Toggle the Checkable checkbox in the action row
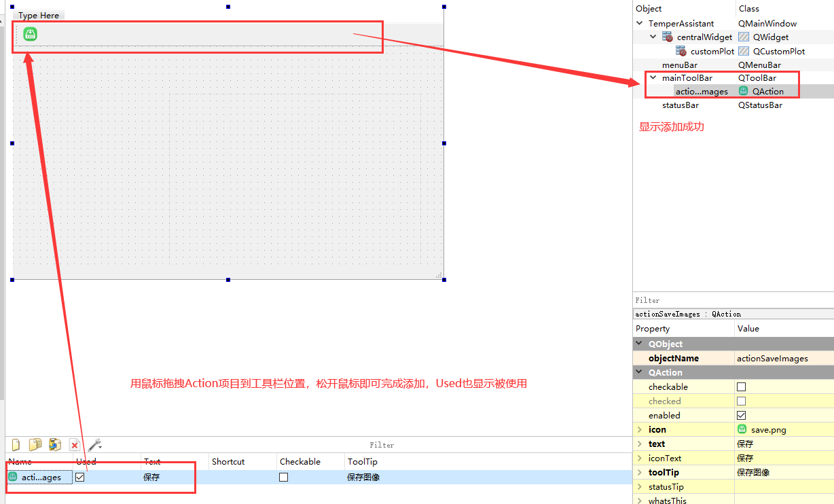Screen dimensions: 834x504 [283, 477]
